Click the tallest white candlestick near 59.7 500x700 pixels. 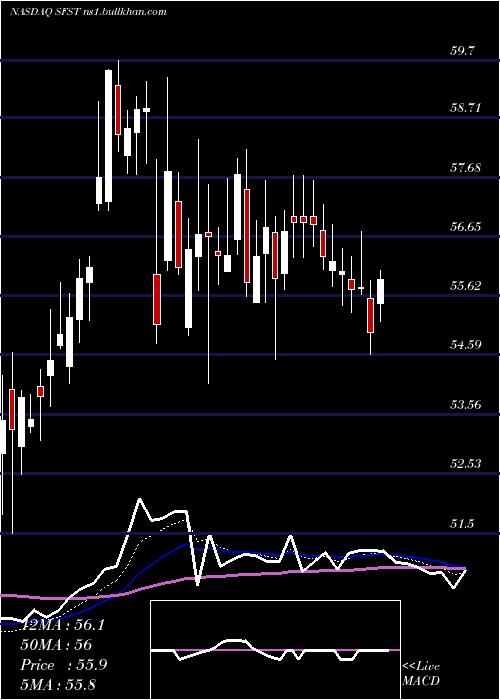pyautogui.click(x=108, y=136)
